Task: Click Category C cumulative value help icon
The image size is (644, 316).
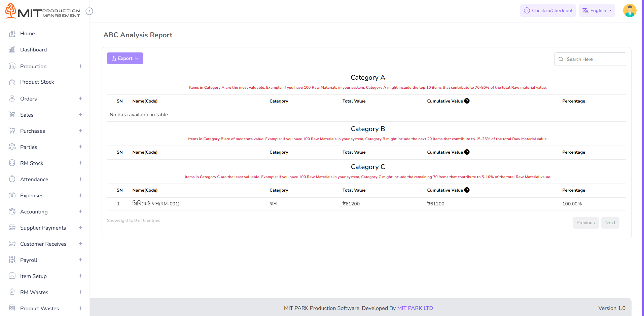Action: tap(467, 190)
